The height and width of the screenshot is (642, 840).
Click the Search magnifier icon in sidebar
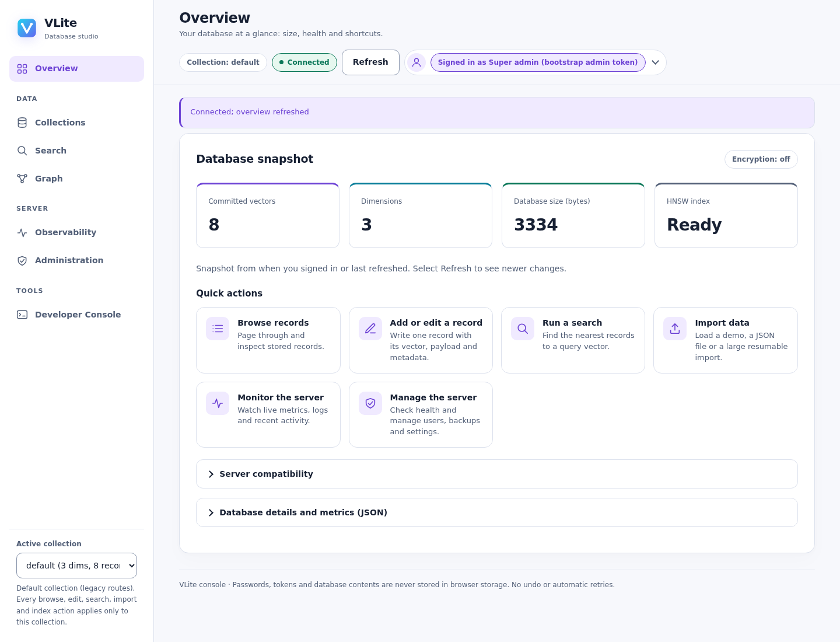tap(22, 151)
